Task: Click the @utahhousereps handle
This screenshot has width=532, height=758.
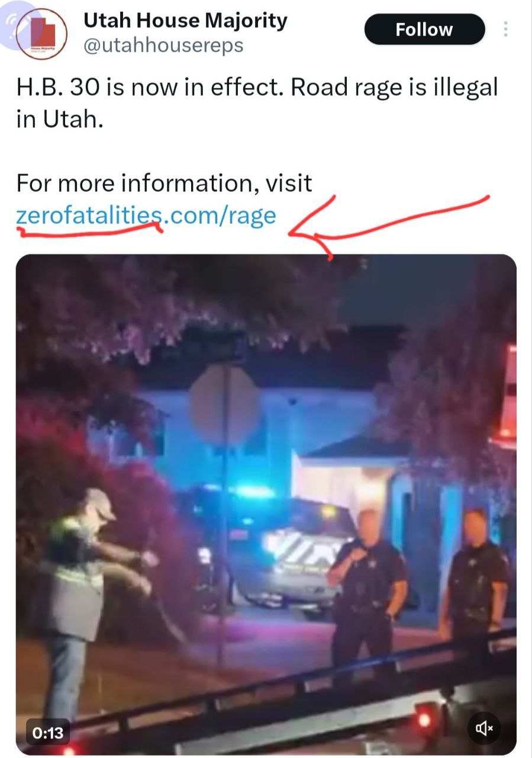Action: click(163, 46)
